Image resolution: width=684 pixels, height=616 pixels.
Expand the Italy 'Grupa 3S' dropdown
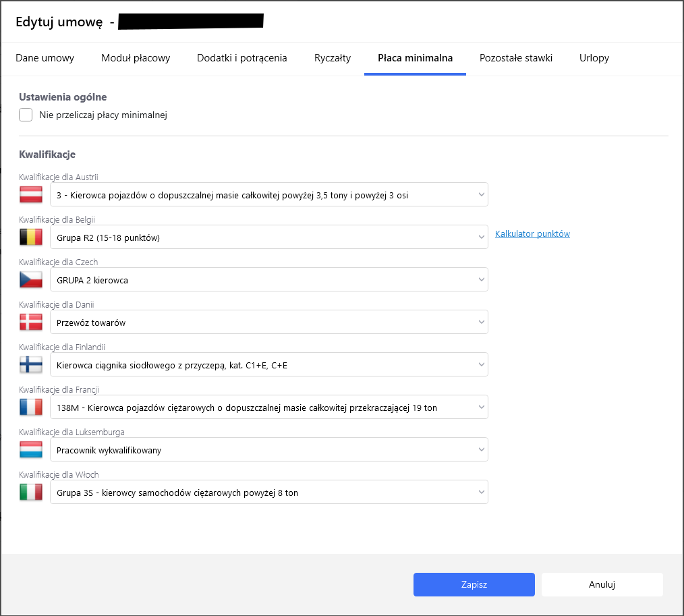pos(268,493)
